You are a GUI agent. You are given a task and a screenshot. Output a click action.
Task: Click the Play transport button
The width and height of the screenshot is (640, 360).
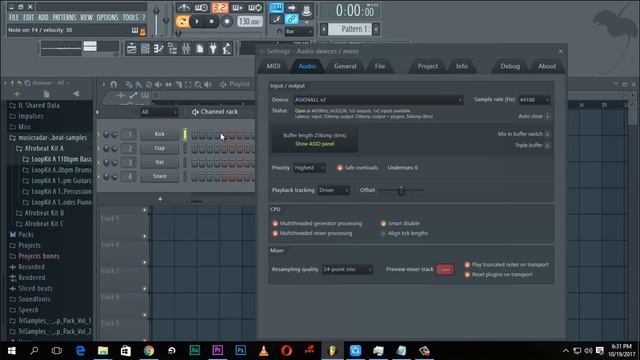point(196,21)
